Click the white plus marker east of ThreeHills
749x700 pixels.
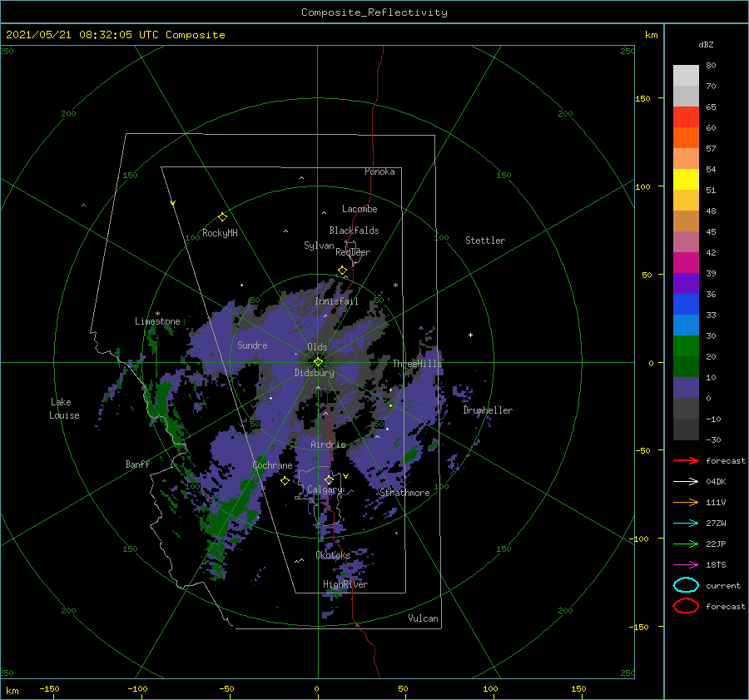470,335
